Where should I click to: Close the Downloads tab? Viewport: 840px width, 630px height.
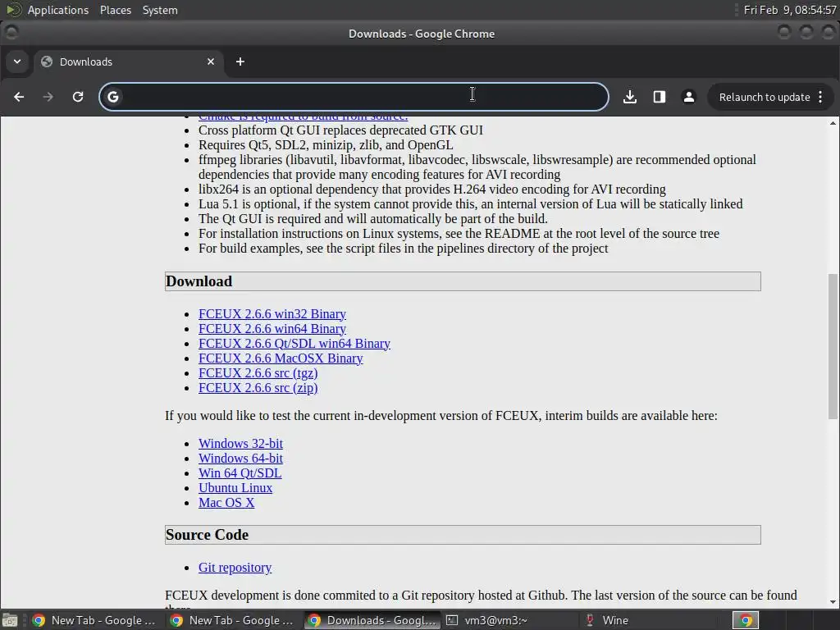(x=211, y=62)
